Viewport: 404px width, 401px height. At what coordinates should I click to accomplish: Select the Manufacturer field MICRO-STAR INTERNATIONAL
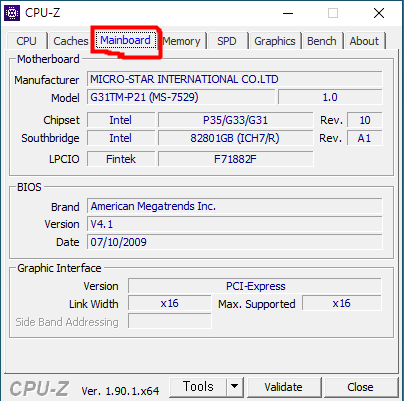point(235,79)
